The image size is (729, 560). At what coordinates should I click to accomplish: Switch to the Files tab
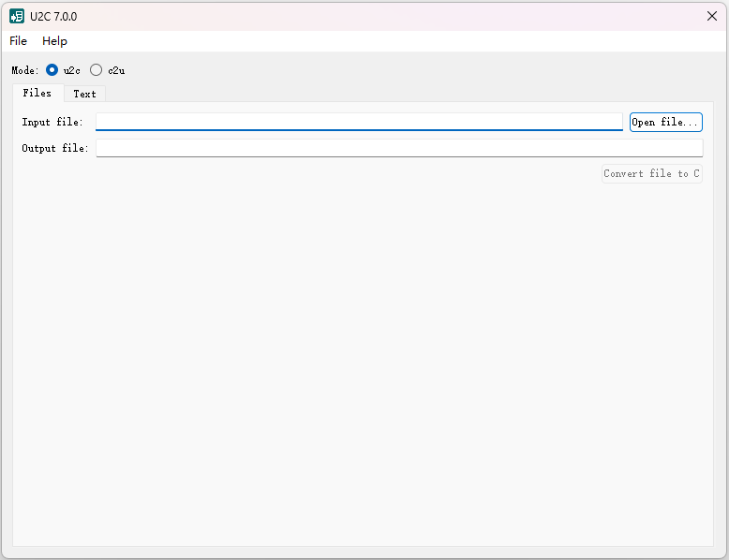[38, 93]
